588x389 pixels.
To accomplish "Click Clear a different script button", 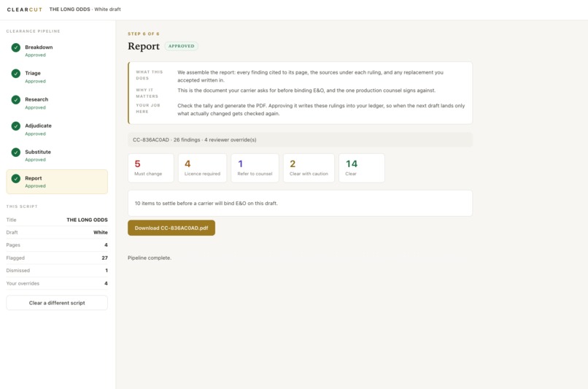I will (x=57, y=303).
